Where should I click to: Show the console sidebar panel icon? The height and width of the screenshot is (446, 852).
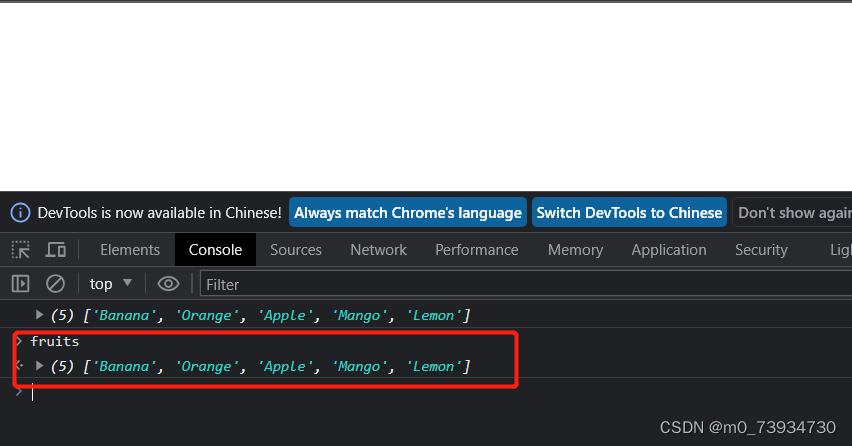pyautogui.click(x=21, y=284)
